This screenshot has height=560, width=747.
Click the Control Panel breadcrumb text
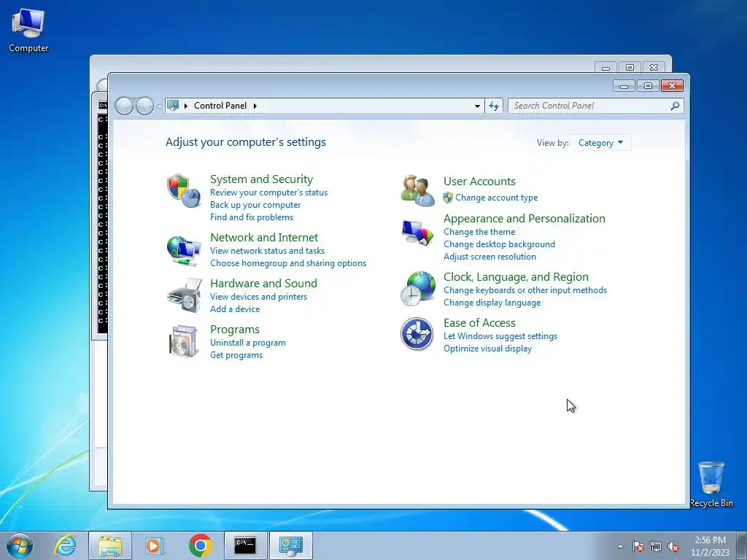pyautogui.click(x=220, y=106)
